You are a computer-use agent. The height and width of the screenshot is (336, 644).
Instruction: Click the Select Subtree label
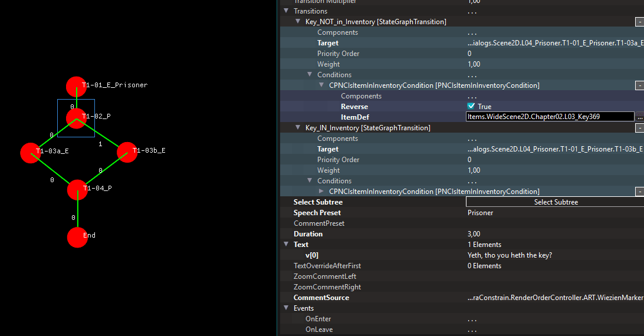click(x=318, y=202)
